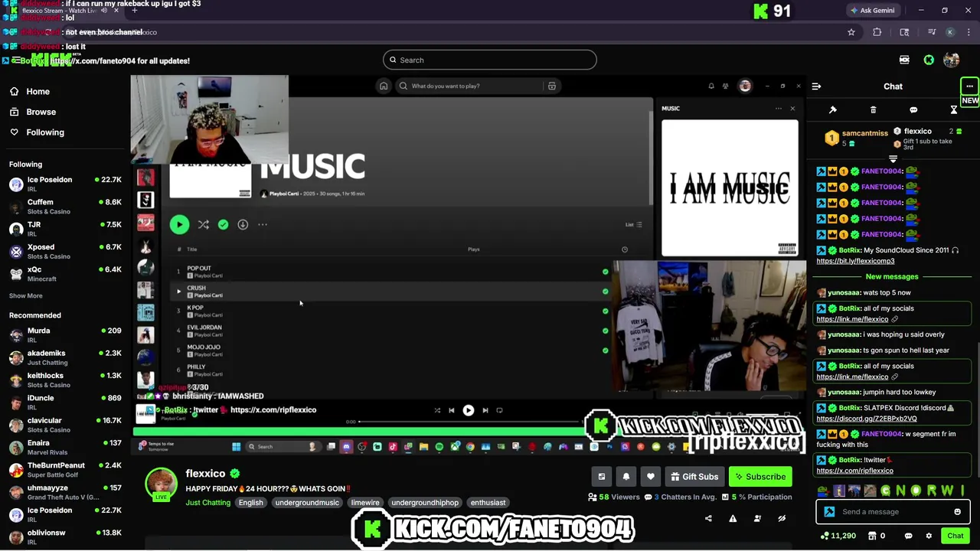Image resolution: width=980 pixels, height=551 pixels.
Task: Click the speech bubble icon in chat header
Action: [x=913, y=110]
